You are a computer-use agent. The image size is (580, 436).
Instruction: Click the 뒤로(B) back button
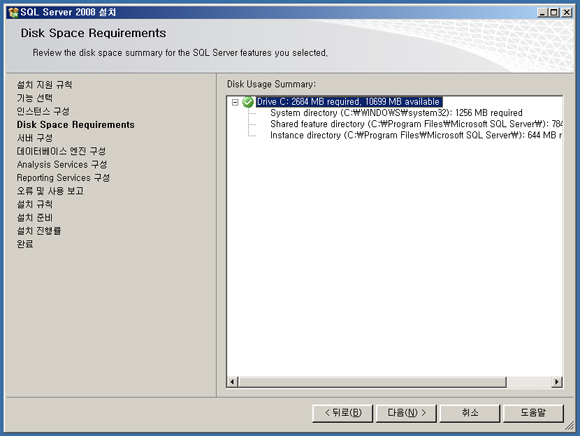pyautogui.click(x=343, y=413)
